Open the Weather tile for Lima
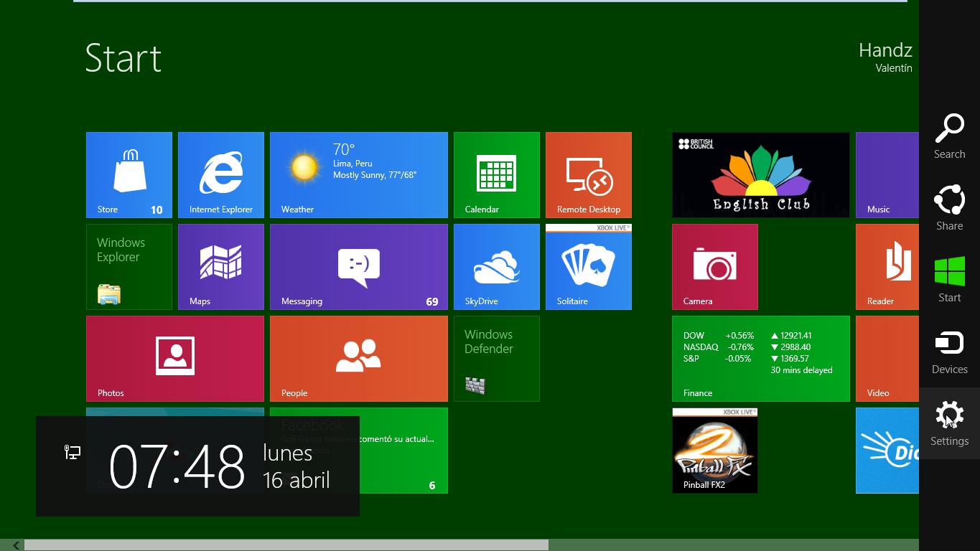The width and height of the screenshot is (980, 551). point(359,175)
